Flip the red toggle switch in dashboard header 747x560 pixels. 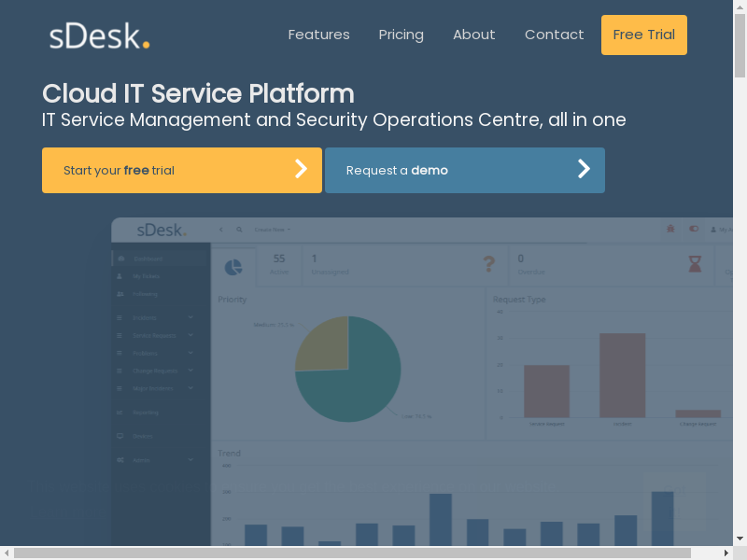(694, 229)
